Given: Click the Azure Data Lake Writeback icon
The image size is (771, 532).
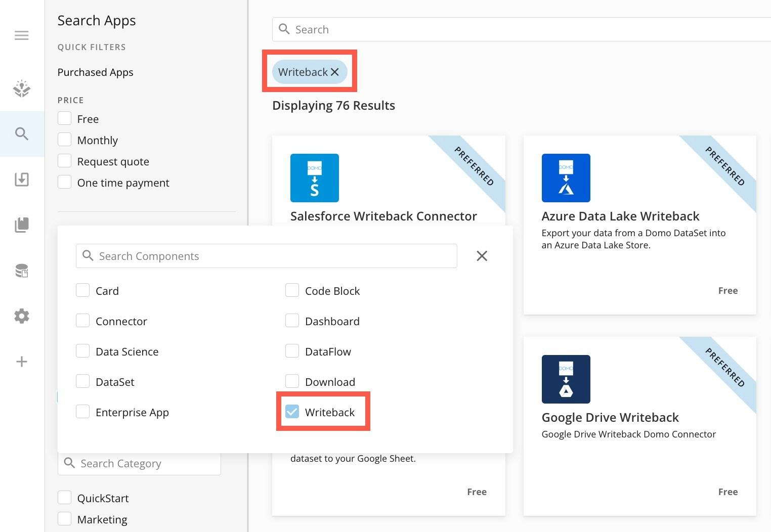Looking at the screenshot, I should pyautogui.click(x=566, y=178).
